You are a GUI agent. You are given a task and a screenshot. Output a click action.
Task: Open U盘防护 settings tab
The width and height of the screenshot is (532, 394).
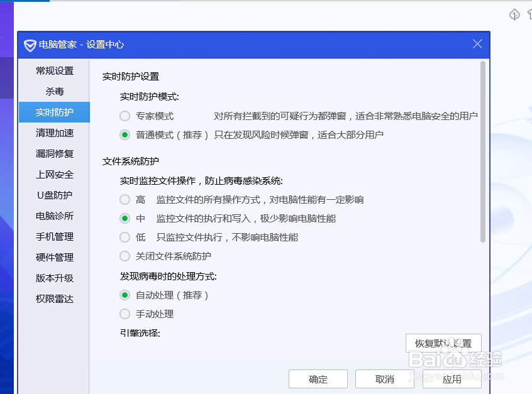pos(54,195)
